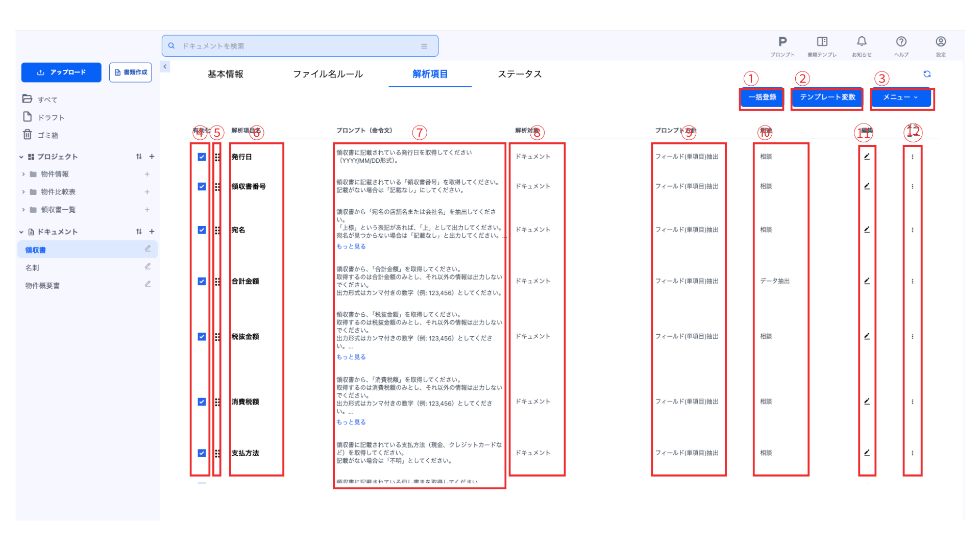Click the refresh icon near Menu button
The width and height of the screenshot is (980, 551).
click(x=927, y=74)
